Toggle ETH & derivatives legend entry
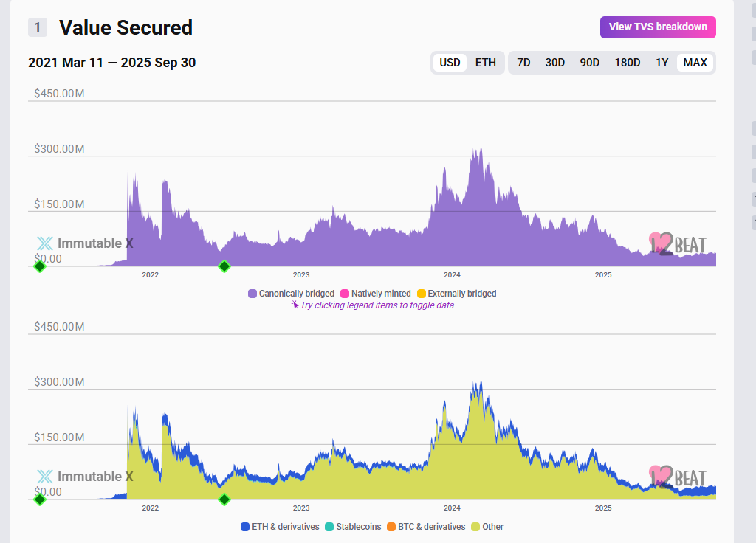The width and height of the screenshot is (756, 543). 280,527
